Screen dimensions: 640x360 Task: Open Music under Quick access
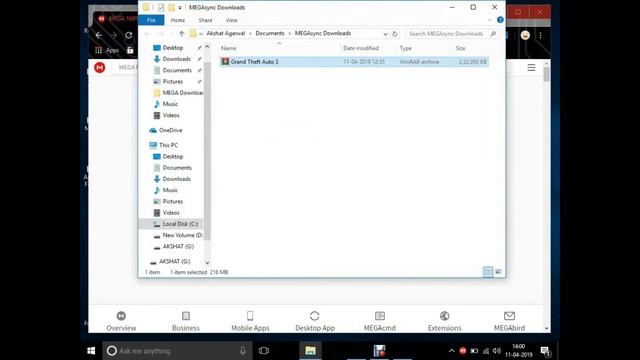point(170,104)
